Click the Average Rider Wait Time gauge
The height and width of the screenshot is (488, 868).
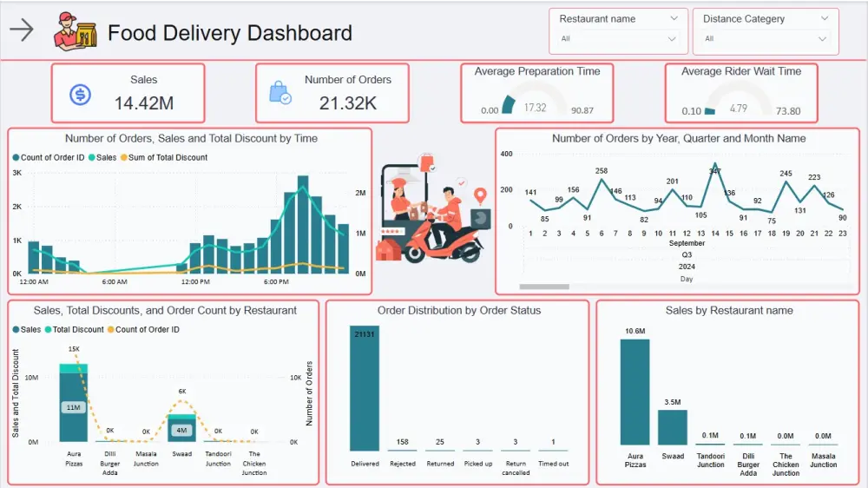pyautogui.click(x=739, y=99)
